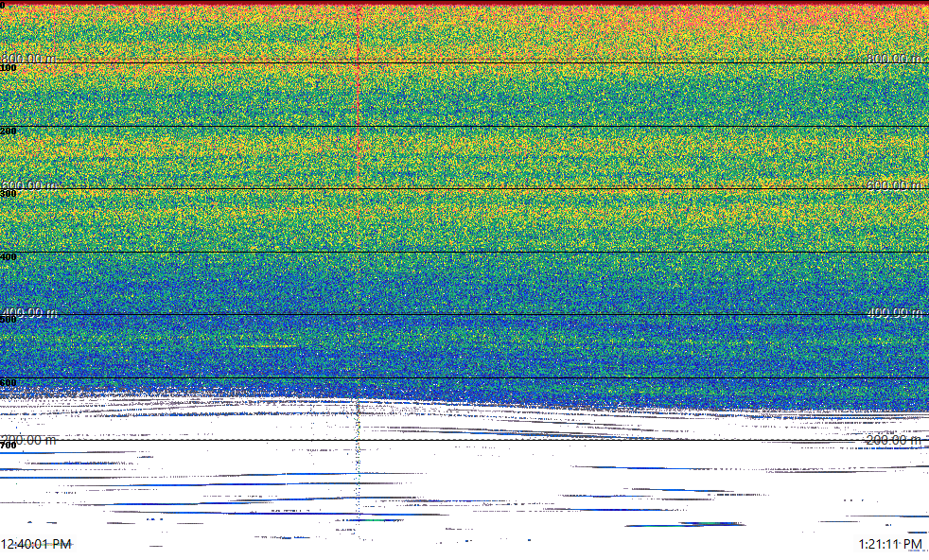Click the 600 depth grid label
The image size is (929, 560).
9,383
